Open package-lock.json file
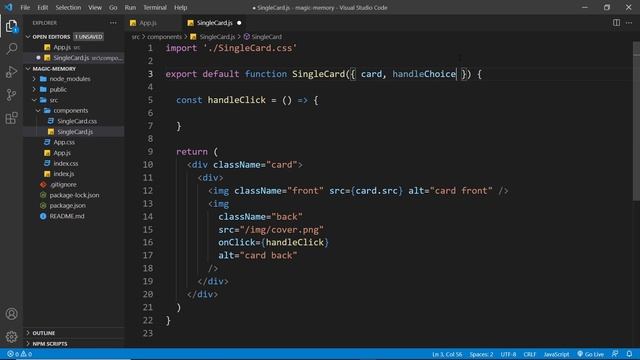Image resolution: width=640 pixels, height=360 pixels. 74,195
